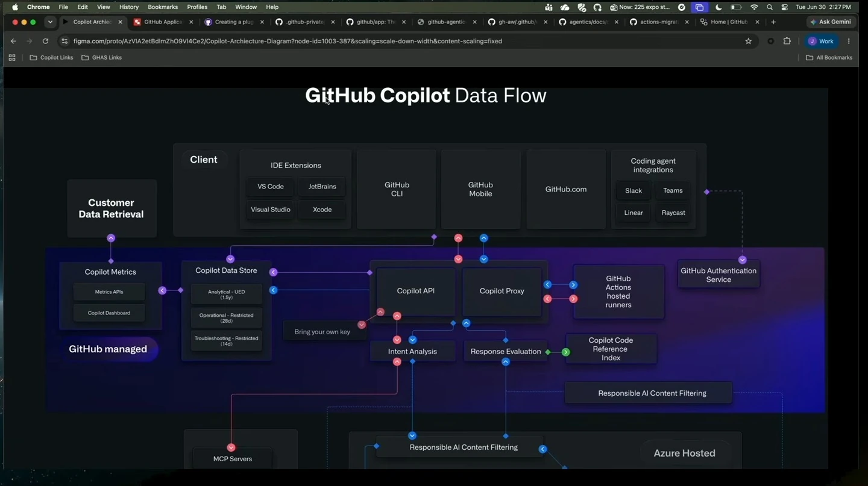Click the Metrics APIs box
Image resolution: width=868 pixels, height=486 pixels.
pyautogui.click(x=109, y=292)
